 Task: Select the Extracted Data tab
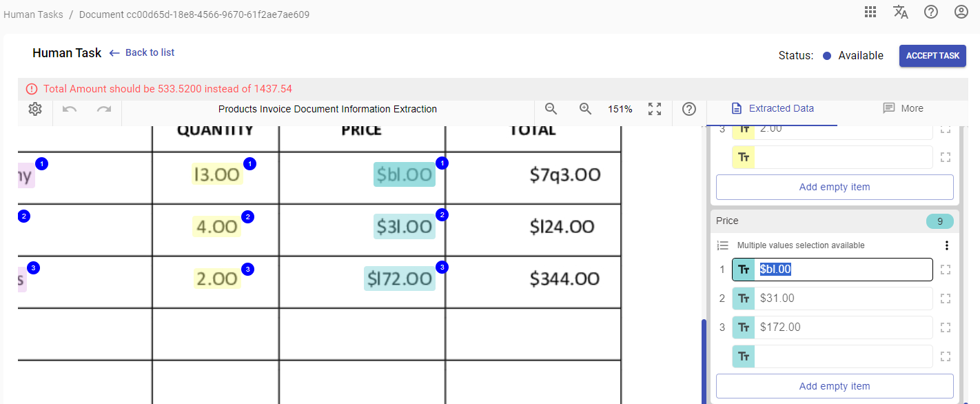coord(772,108)
